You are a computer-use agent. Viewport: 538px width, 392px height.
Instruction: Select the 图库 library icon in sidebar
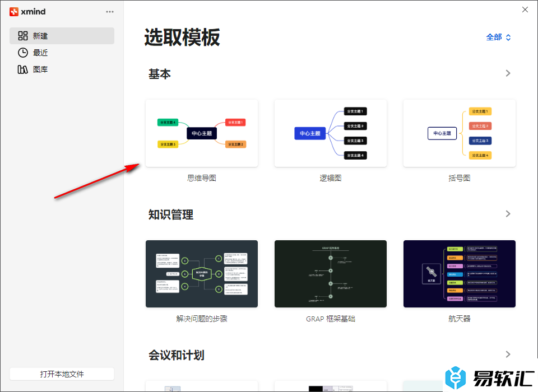point(23,69)
